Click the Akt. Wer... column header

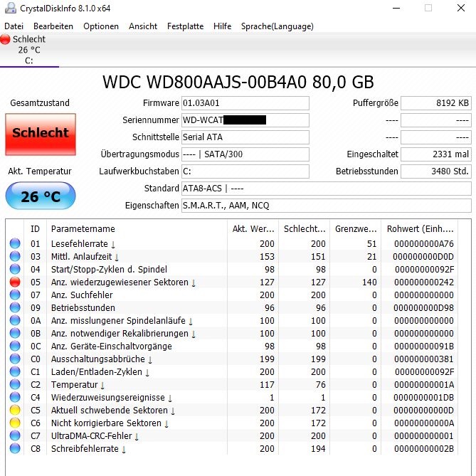(253, 228)
